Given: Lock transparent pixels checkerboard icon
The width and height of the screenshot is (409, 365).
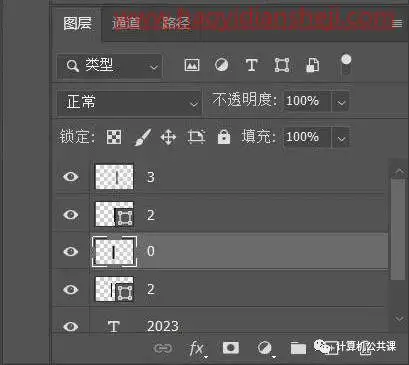Looking at the screenshot, I should click(x=114, y=137).
